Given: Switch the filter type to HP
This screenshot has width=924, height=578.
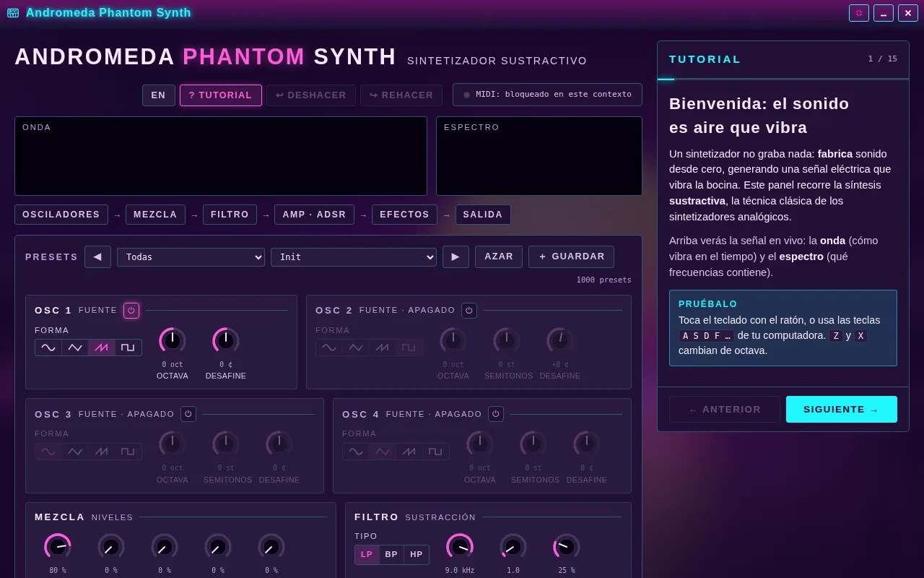Looking at the screenshot, I should [x=417, y=555].
